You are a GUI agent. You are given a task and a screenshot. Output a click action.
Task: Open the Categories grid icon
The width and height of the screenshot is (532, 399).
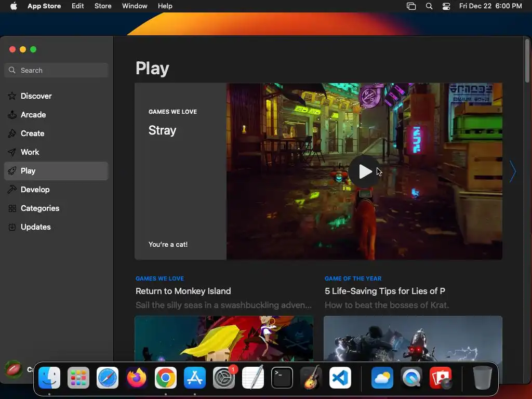click(x=12, y=208)
